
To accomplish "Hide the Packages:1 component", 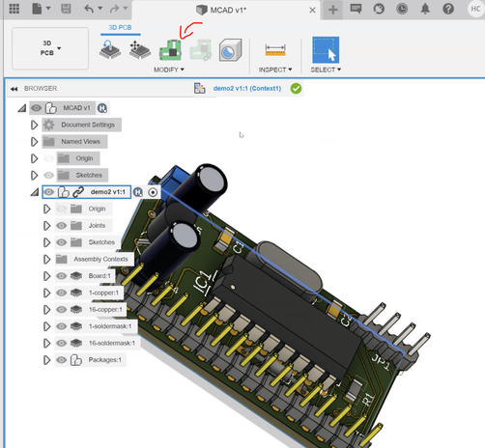I will click(62, 360).
